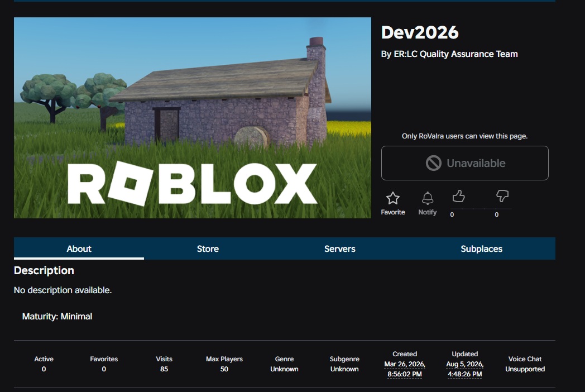Screen dimensions: 585x392
Task: Click the Favorite star icon
Action: pyautogui.click(x=392, y=198)
